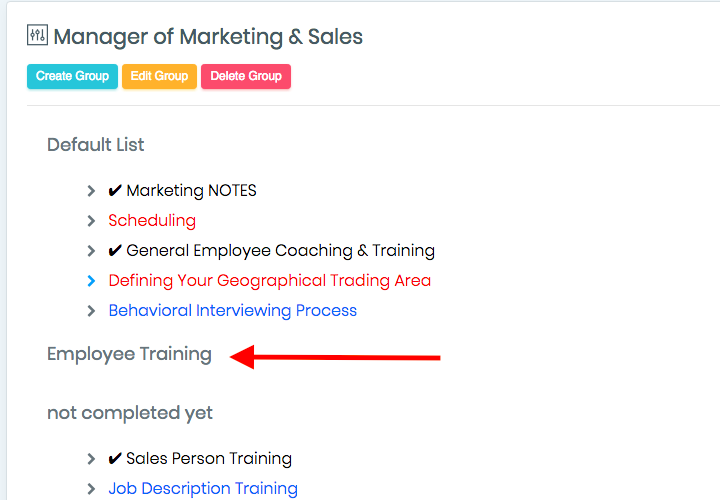Open Defining Your Geographical Trading Area link
This screenshot has height=500, width=720.
(x=270, y=281)
